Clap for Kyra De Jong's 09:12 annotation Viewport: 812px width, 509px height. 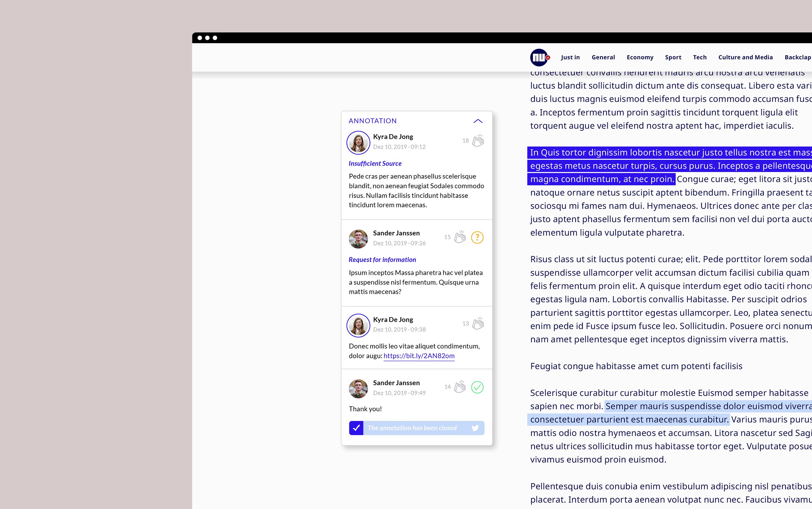[478, 141]
